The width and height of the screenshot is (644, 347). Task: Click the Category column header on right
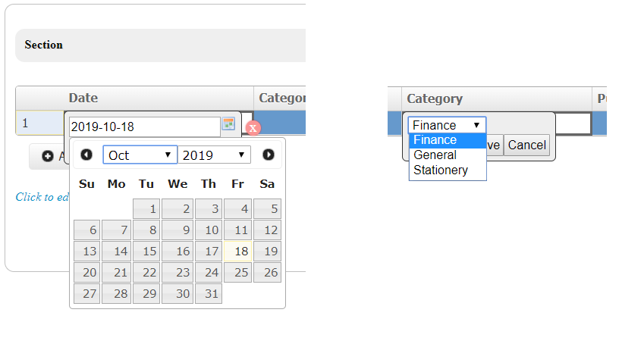435,99
